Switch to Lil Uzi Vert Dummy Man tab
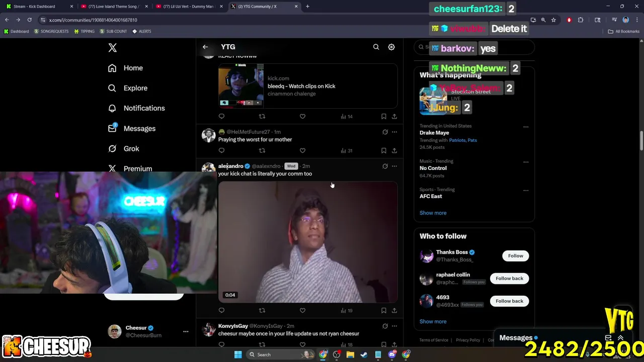 189,7
